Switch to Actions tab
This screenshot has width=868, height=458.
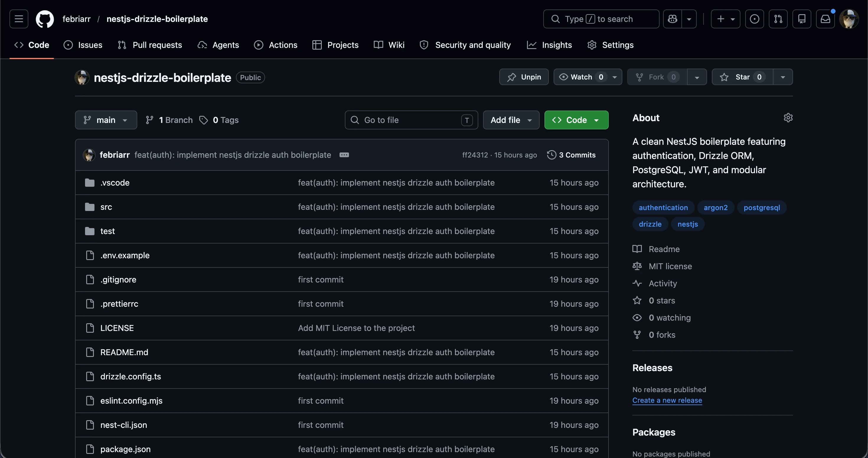tap(276, 45)
